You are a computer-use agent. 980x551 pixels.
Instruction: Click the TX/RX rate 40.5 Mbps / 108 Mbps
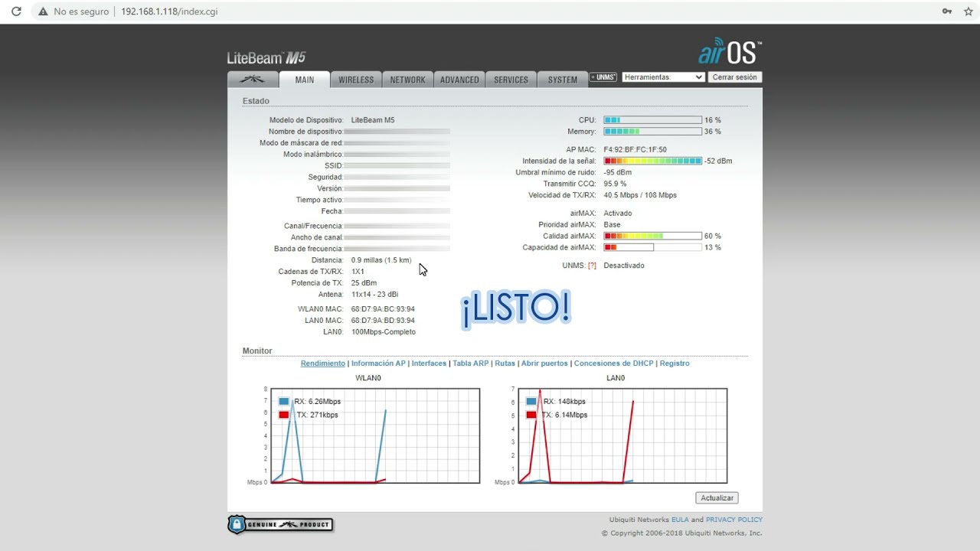pos(640,195)
